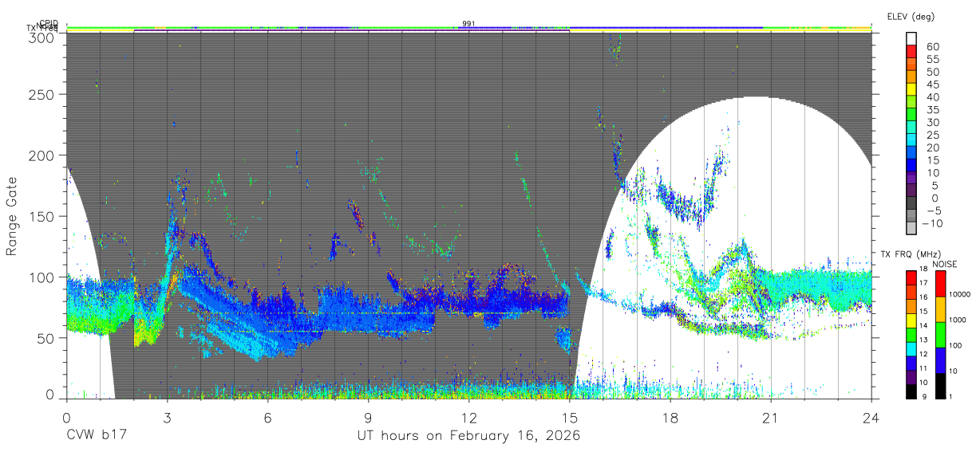Click the 300 tick on Range Gate axis
Screen dimensions: 980x452
[41, 37]
